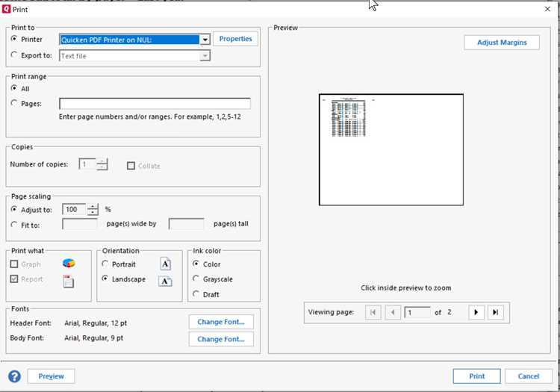Toggle the Collate checkbox

(131, 166)
